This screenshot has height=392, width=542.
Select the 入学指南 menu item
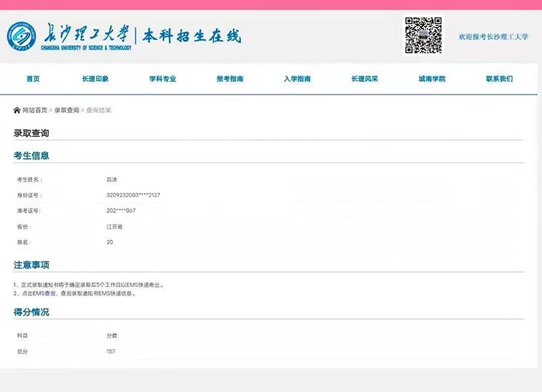297,79
